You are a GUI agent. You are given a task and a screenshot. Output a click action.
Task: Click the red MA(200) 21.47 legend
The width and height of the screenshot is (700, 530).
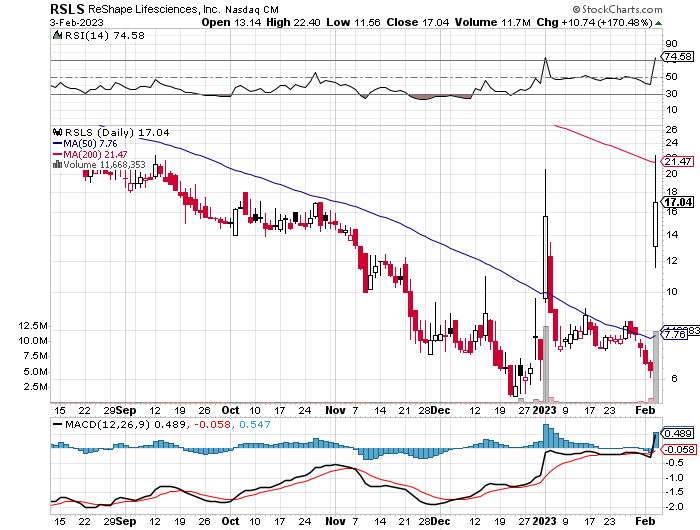click(x=91, y=154)
